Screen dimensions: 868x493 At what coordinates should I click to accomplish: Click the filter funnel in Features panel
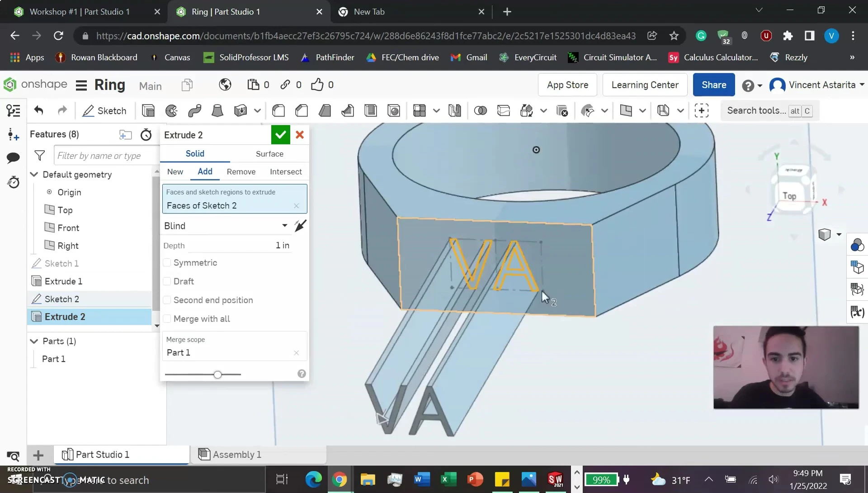40,155
